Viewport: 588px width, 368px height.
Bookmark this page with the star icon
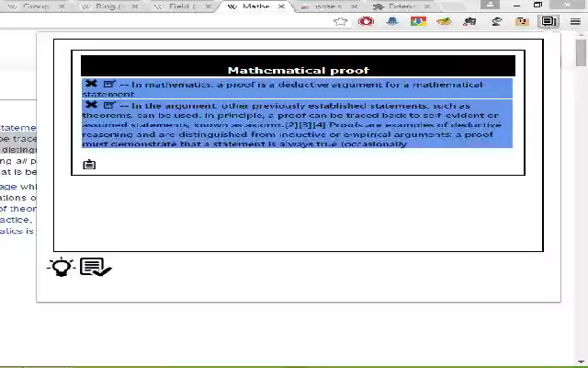coord(341,21)
